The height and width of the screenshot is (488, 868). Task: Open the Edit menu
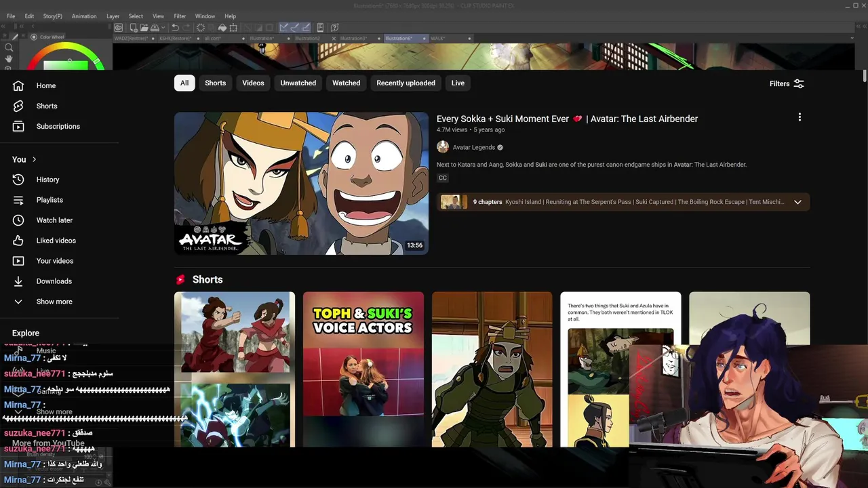(x=29, y=16)
